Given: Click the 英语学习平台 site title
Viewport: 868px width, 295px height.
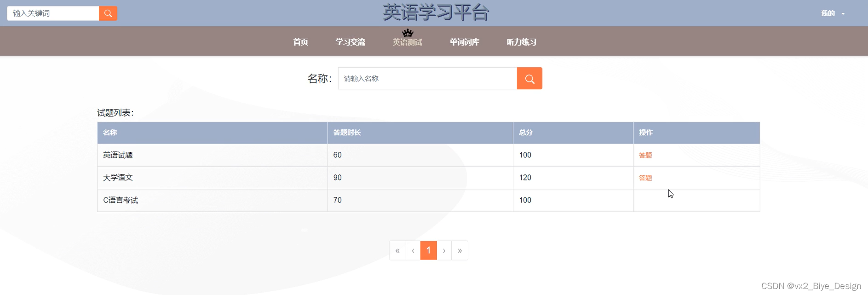Looking at the screenshot, I should tap(436, 12).
